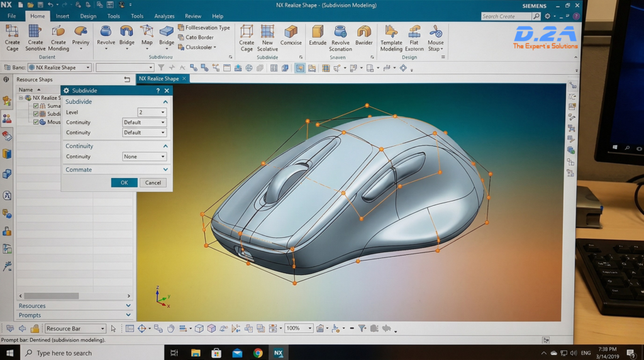This screenshot has height=360, width=644.
Task: Toggle the Subdi item checkbox
Action: pos(36,114)
